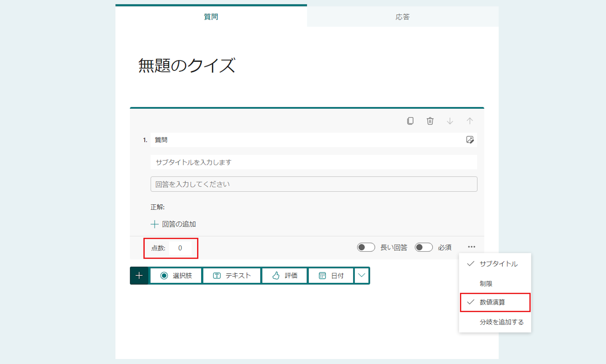Add a 日付 date question
Image resolution: width=606 pixels, height=364 pixels.
pos(331,276)
